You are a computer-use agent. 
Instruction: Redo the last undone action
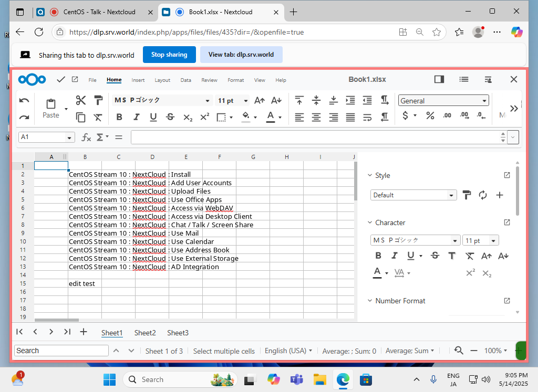pos(24,118)
